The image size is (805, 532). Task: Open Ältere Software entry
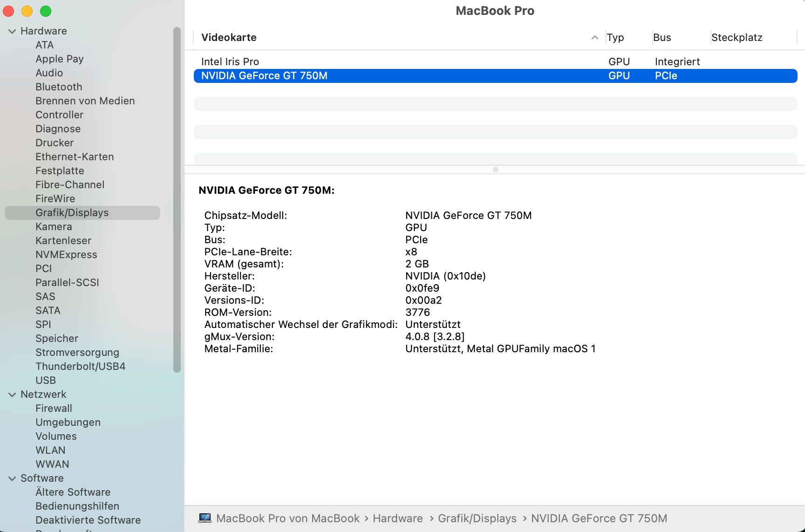[x=73, y=492]
